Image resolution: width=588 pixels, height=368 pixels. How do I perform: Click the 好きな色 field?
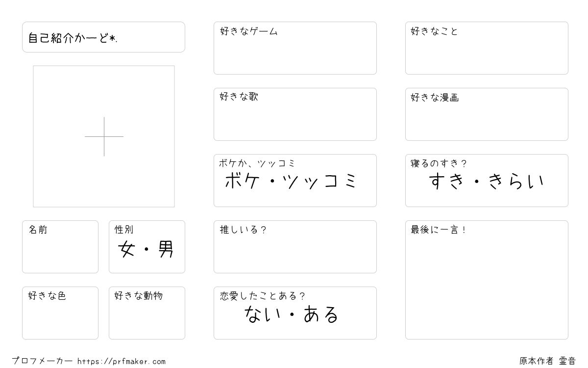coord(60,313)
